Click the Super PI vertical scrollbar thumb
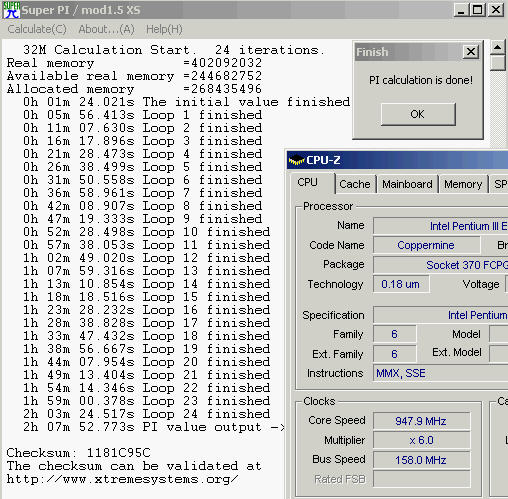This screenshot has width=508, height=499. click(498, 63)
